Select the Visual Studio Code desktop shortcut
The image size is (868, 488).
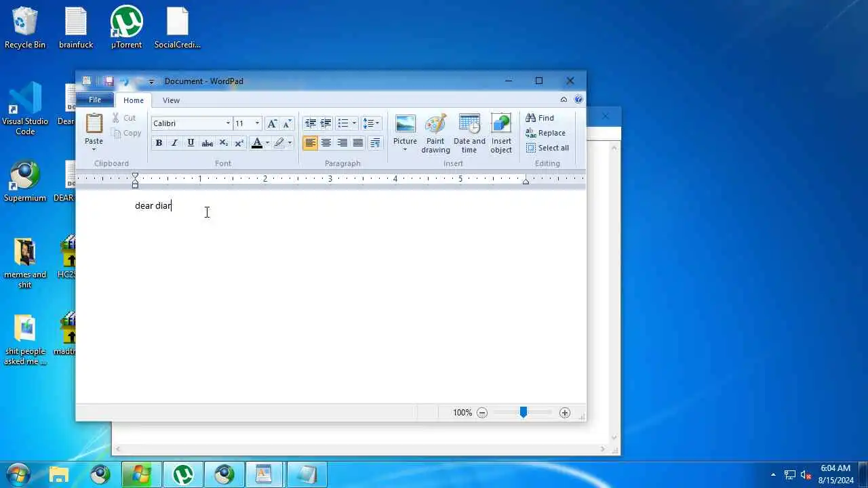(x=25, y=108)
